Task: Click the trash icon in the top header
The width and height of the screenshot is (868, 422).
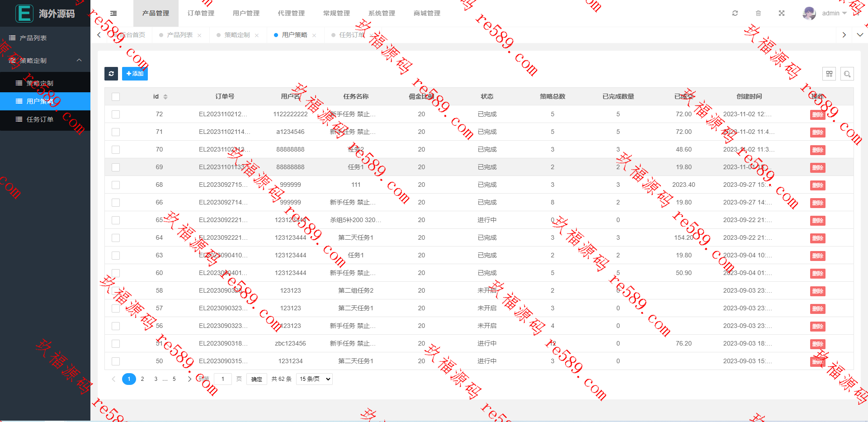Action: 758,13
